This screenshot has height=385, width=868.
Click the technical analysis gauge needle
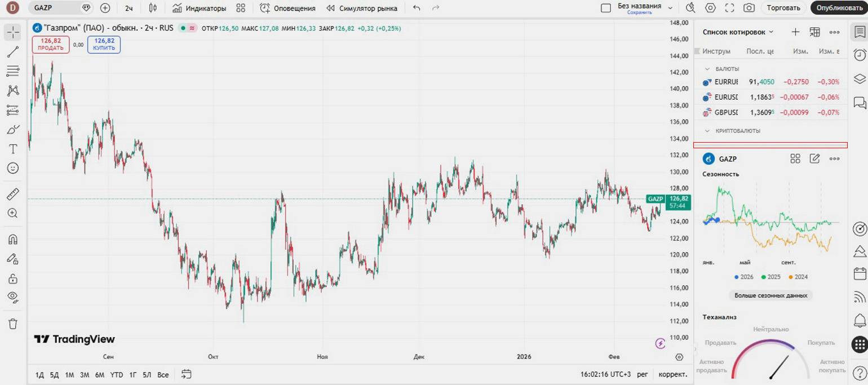click(x=779, y=366)
